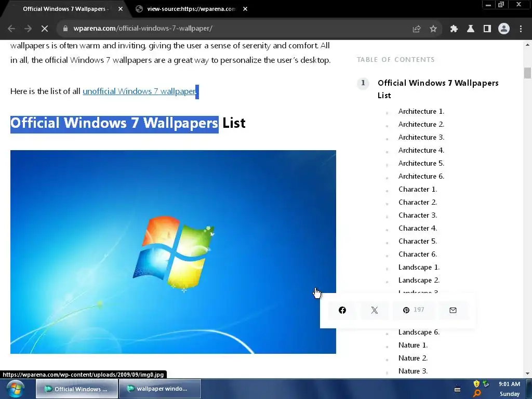Go to Character 3 in contents
The image size is (532, 399).
[x=418, y=215]
